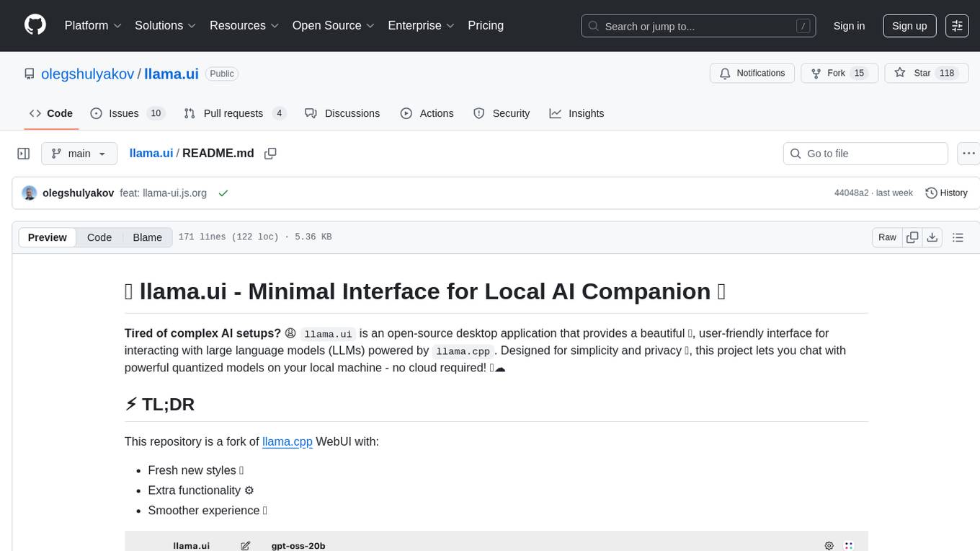Sign up for an account

point(909,26)
